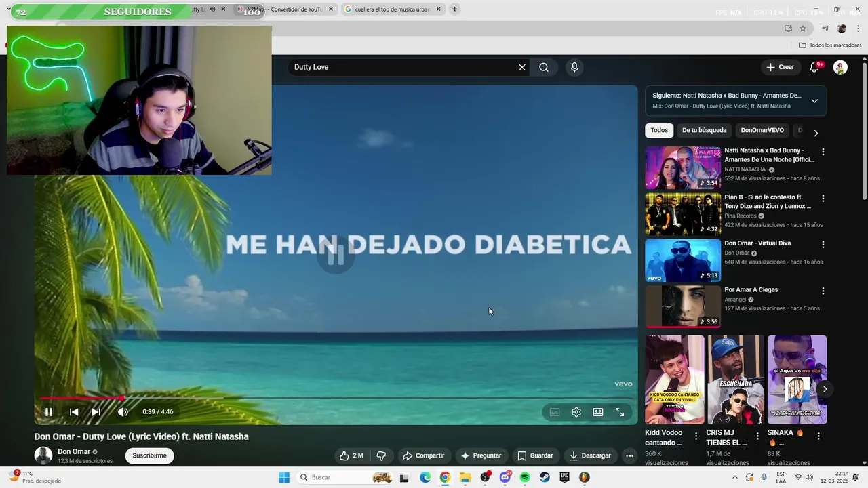Open options for SINAKA short
The image size is (868, 488).
click(818, 436)
